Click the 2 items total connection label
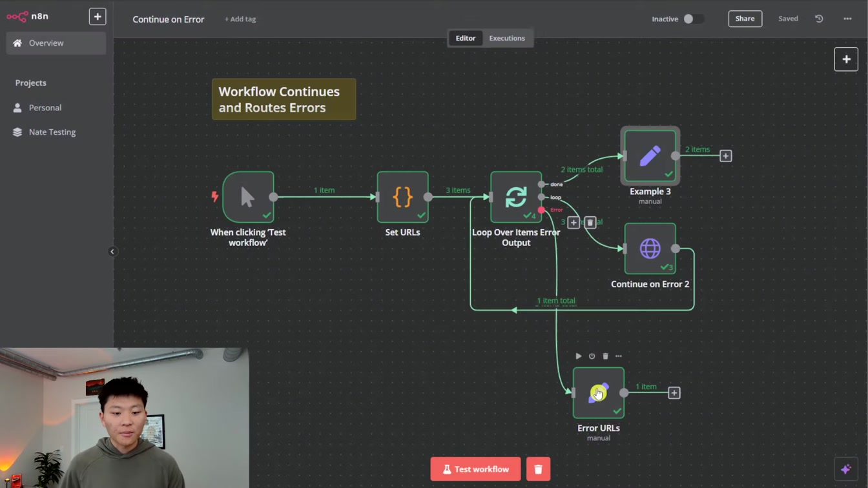Image resolution: width=868 pixels, height=488 pixels. (582, 170)
